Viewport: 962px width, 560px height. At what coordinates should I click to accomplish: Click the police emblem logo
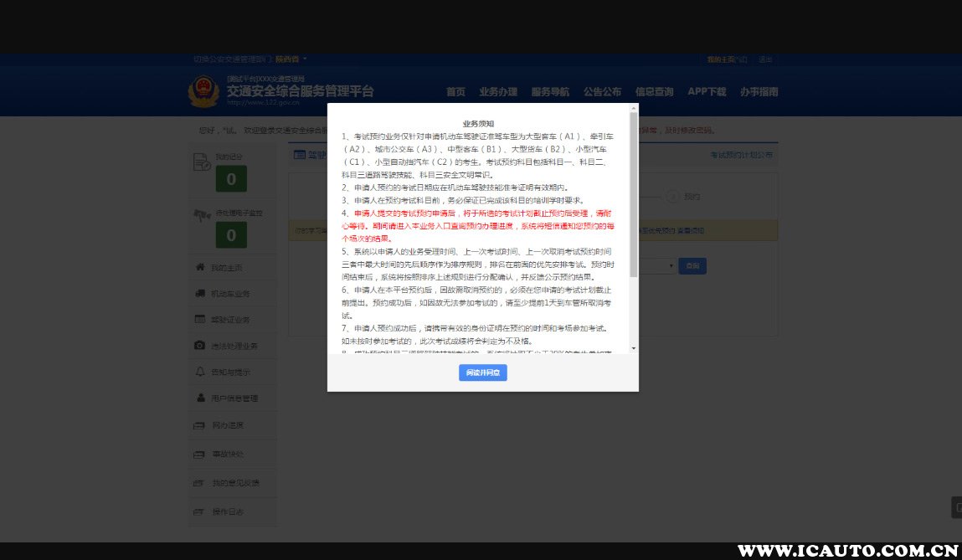pos(203,91)
